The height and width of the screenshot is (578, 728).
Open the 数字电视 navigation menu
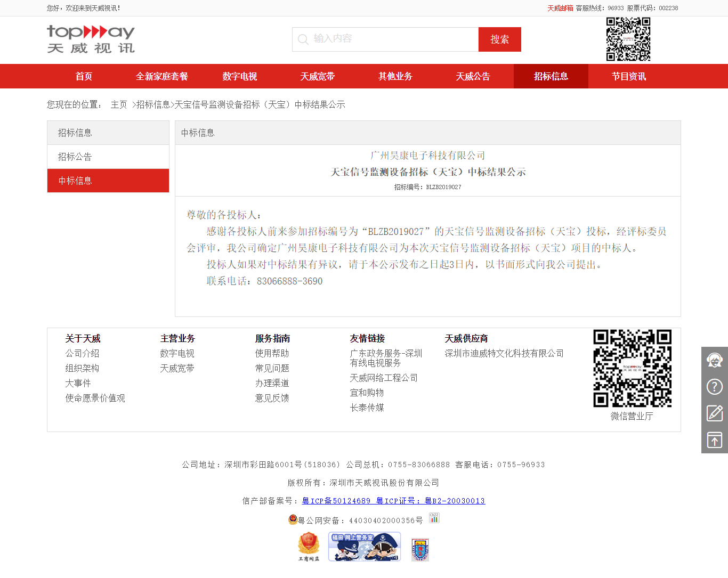click(x=240, y=76)
